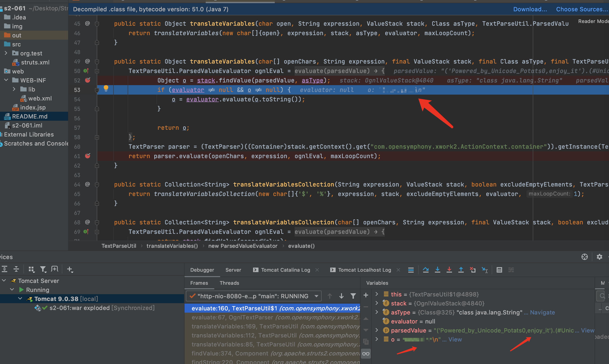The image size is (609, 364).
Task: Open the thread selector dropdown
Action: (254, 296)
